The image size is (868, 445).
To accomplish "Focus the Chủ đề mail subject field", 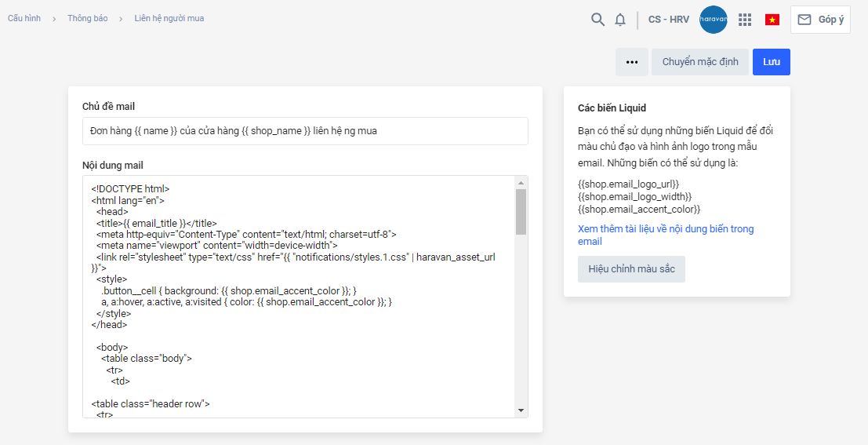I will click(x=305, y=131).
